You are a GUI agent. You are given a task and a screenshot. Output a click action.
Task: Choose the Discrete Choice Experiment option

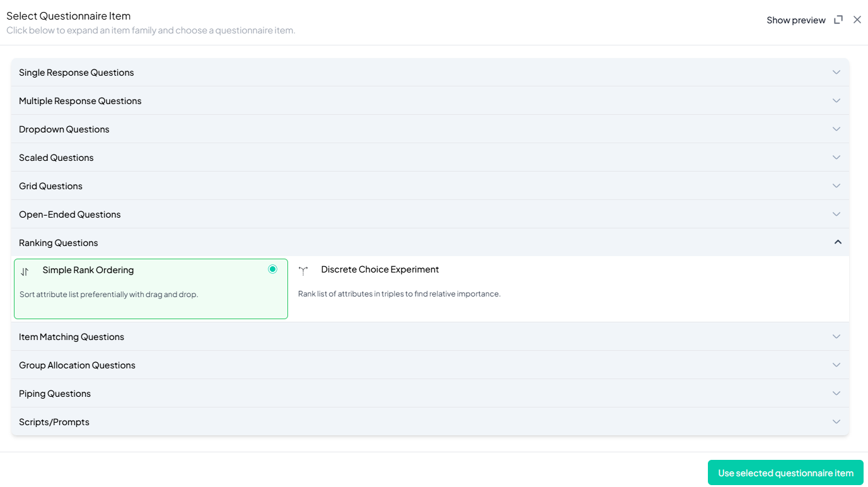(379, 270)
